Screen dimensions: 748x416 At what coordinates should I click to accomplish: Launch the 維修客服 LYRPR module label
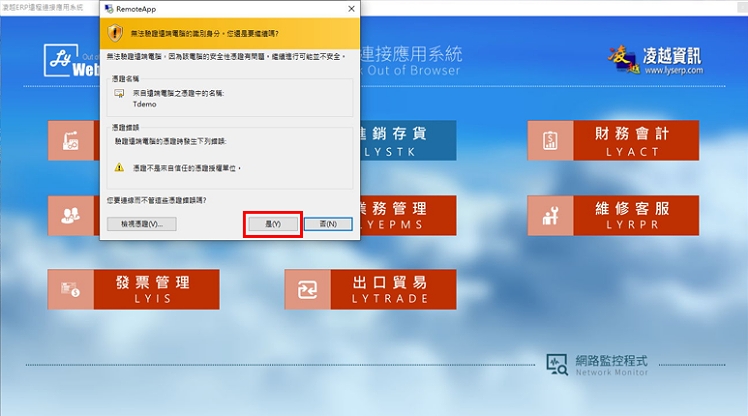pyautogui.click(x=633, y=215)
